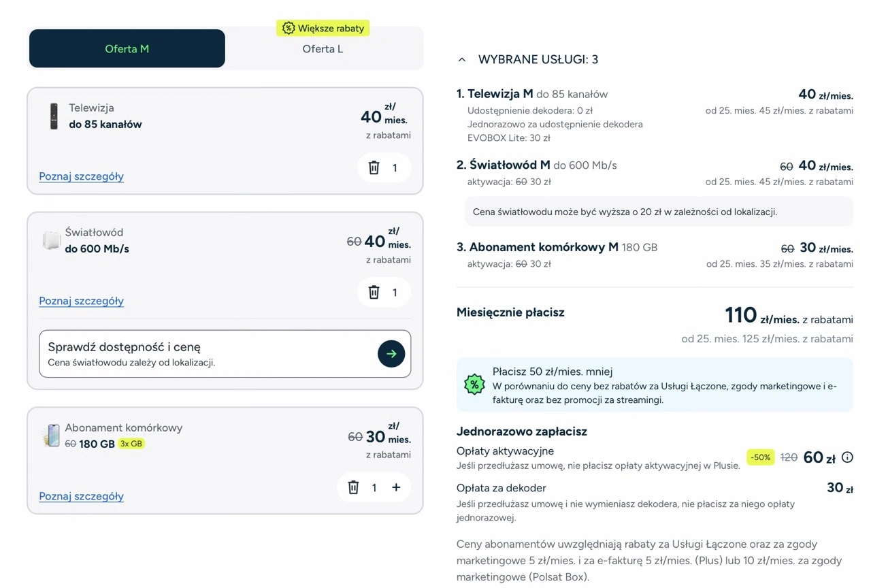
Task: Open Poznaj szczegóły link for Telewizja
Action: pos(81,176)
